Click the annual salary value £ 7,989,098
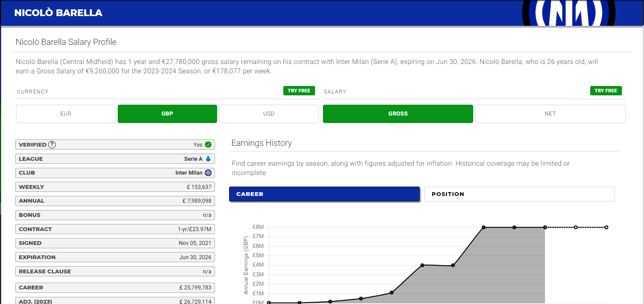 197,201
